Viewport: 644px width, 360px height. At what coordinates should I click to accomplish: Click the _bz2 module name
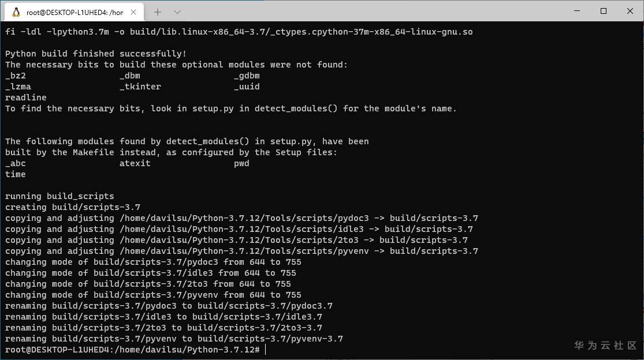(16, 76)
